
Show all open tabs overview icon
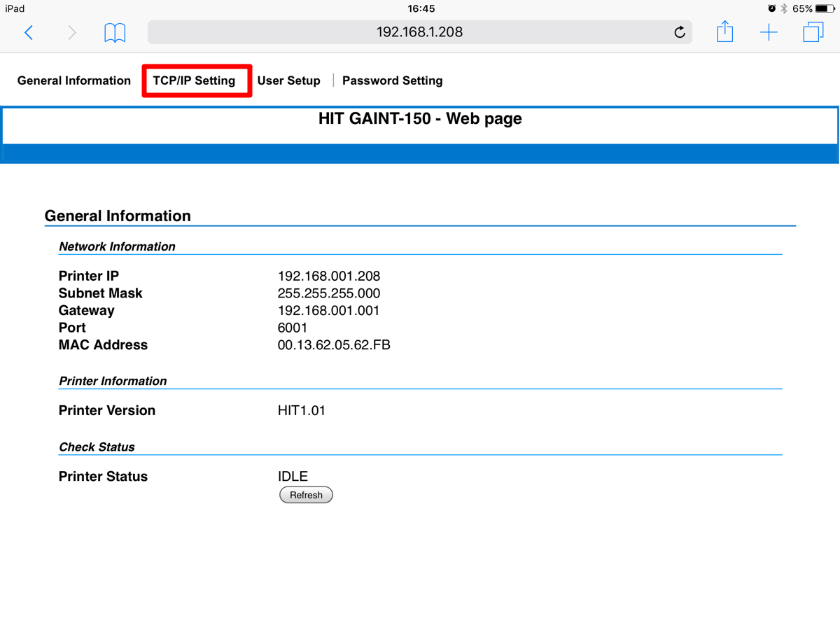813,32
